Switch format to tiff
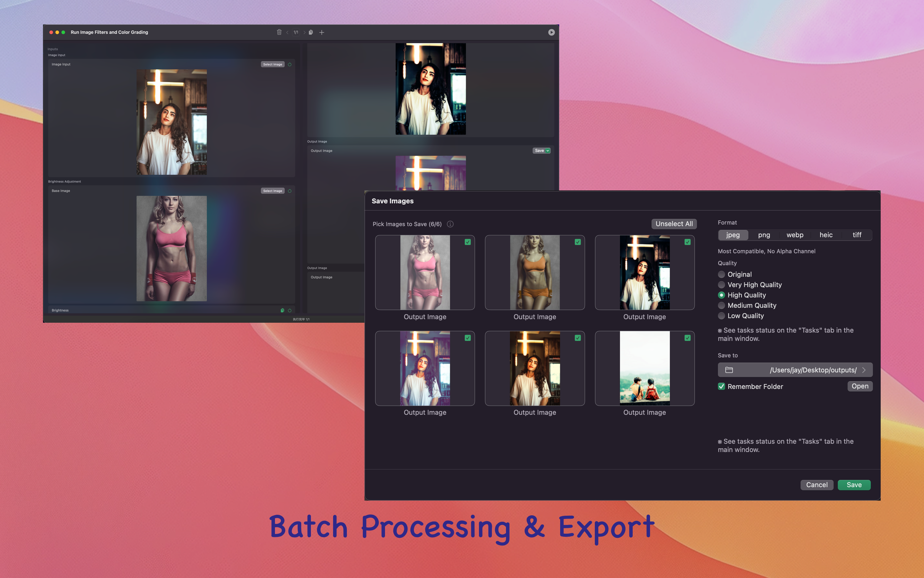This screenshot has width=924, height=578. (857, 235)
